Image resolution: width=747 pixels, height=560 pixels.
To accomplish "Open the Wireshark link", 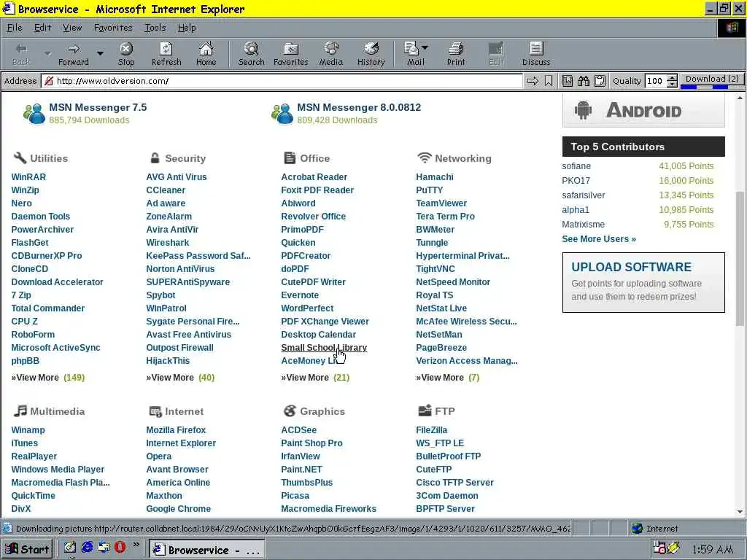I will 168,243.
